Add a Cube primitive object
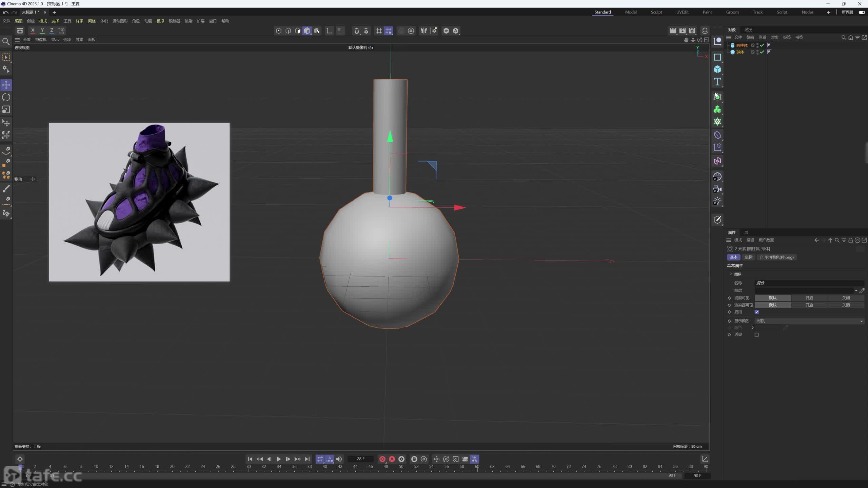Viewport: 868px width, 488px height. [717, 69]
